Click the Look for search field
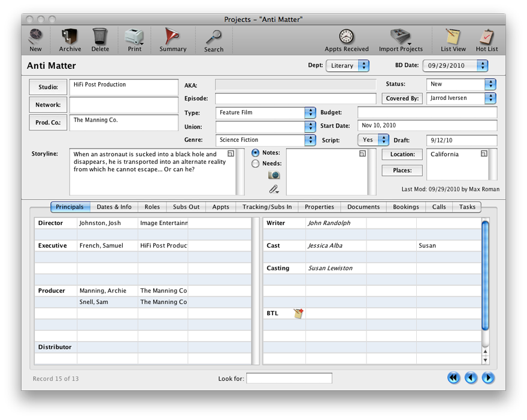The width and height of the screenshot is (527, 420). 289,378
